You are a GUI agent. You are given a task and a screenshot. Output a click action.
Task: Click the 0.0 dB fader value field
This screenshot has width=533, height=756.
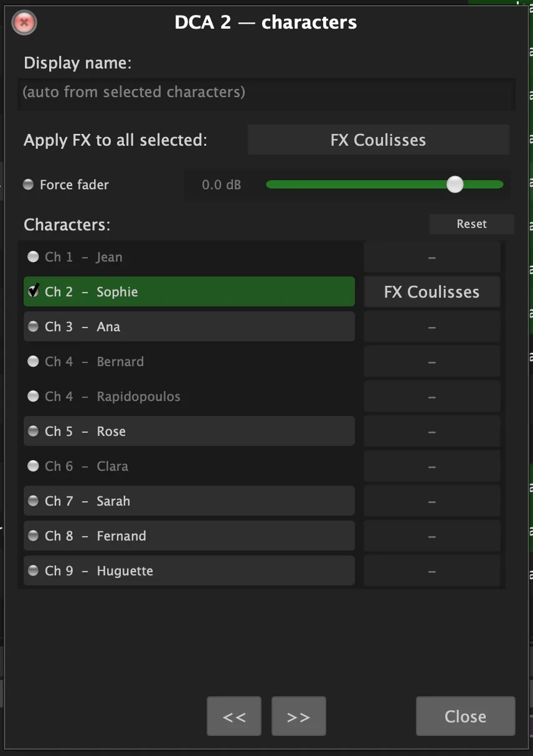point(221,185)
